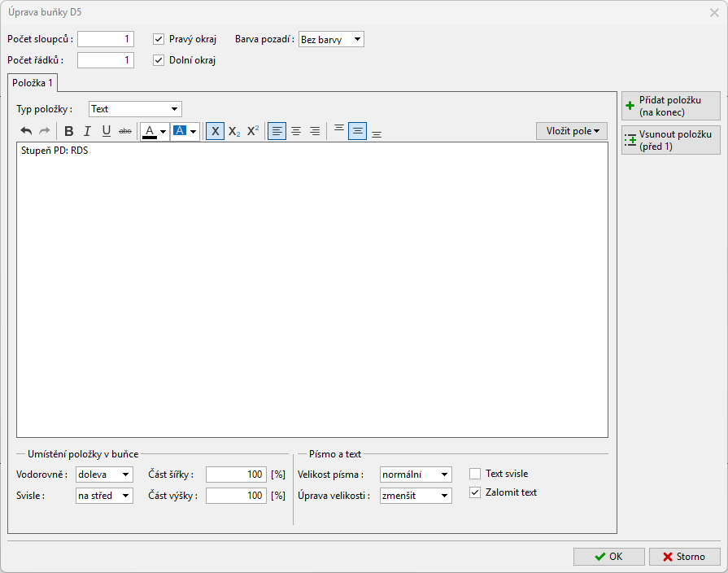Select superscript text style

(253, 131)
